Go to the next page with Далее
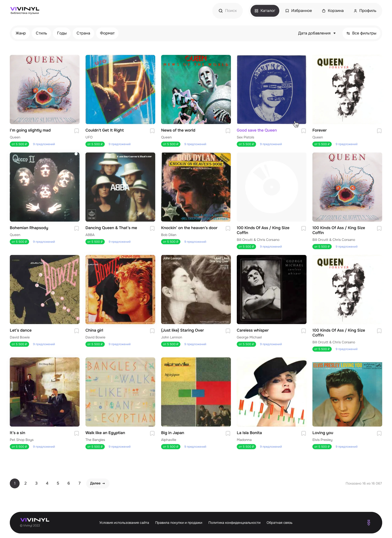392x538 pixels. click(x=98, y=483)
